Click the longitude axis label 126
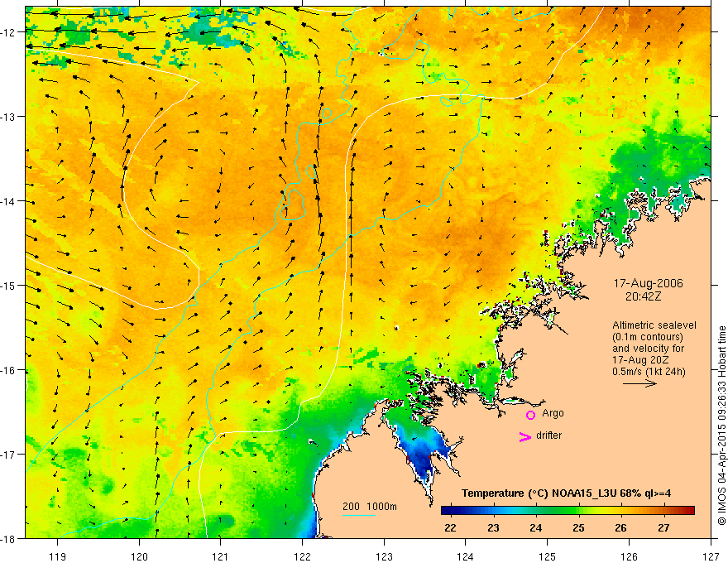This screenshot has width=728, height=563. point(629,556)
